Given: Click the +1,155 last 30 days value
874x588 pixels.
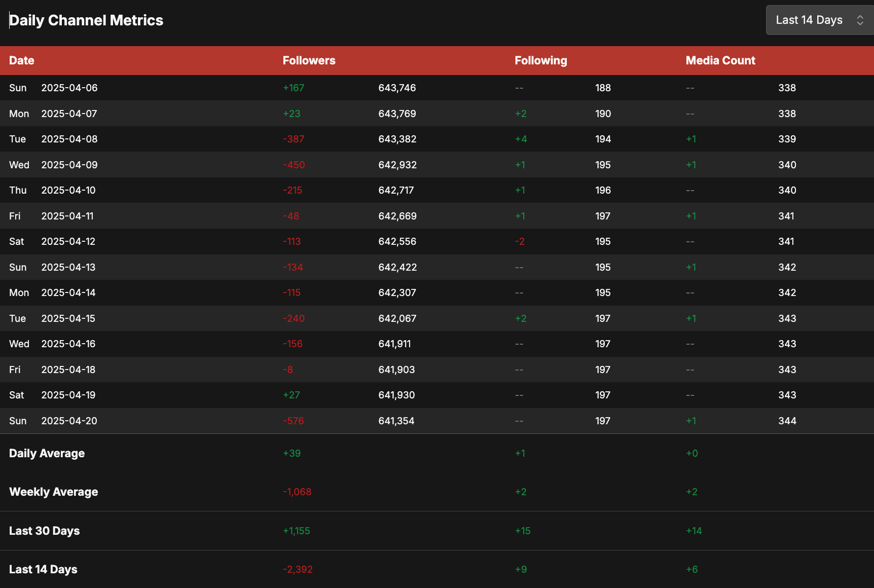Looking at the screenshot, I should [x=296, y=531].
